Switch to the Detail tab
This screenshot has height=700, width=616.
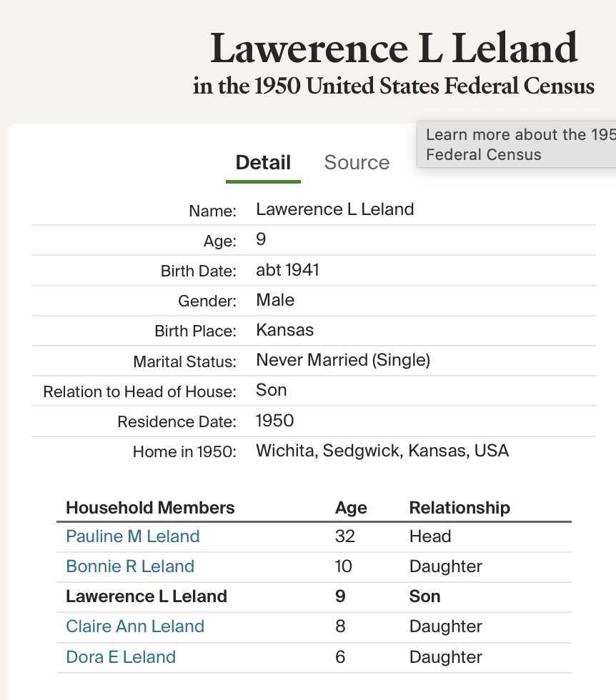tap(263, 163)
